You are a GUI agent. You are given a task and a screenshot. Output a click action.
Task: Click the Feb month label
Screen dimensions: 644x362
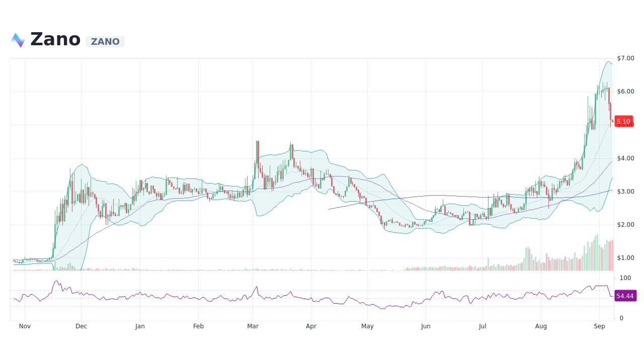pos(198,326)
